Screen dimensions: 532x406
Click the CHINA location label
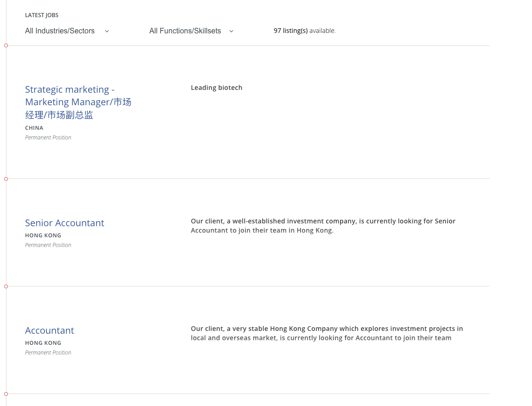pos(34,128)
